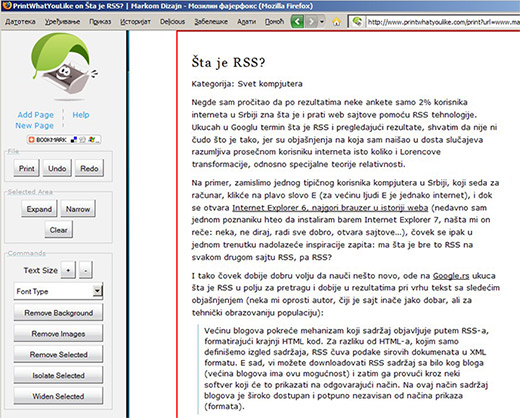This screenshot has width=520, height=418.
Task: Click the PrintWhatYouLike leaf printer logo
Action: pos(64,66)
